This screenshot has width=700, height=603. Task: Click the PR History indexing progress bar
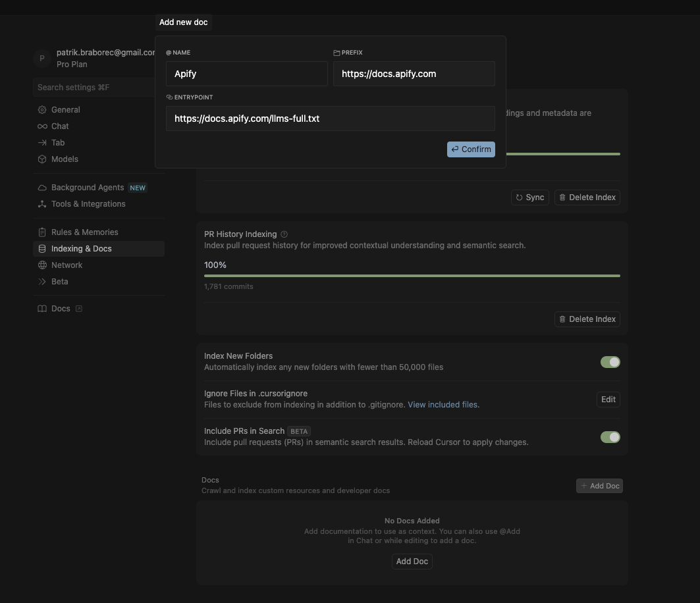click(412, 276)
